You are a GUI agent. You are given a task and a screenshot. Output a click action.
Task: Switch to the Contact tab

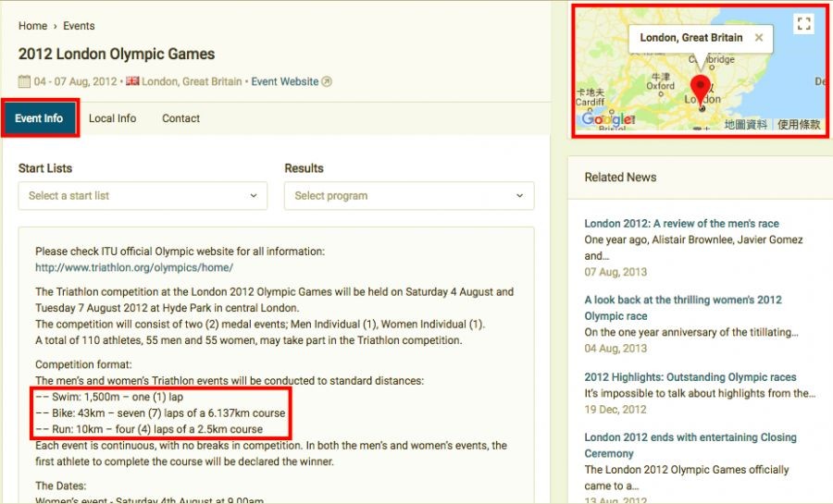point(180,118)
